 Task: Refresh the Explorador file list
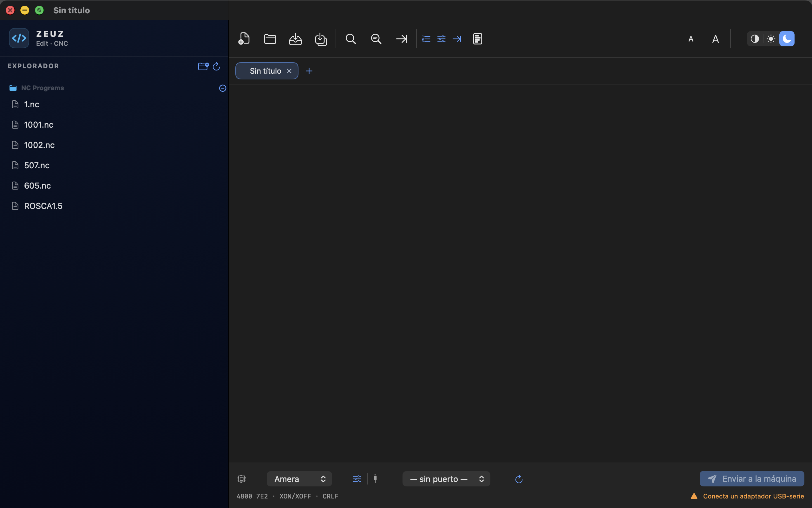pos(216,66)
